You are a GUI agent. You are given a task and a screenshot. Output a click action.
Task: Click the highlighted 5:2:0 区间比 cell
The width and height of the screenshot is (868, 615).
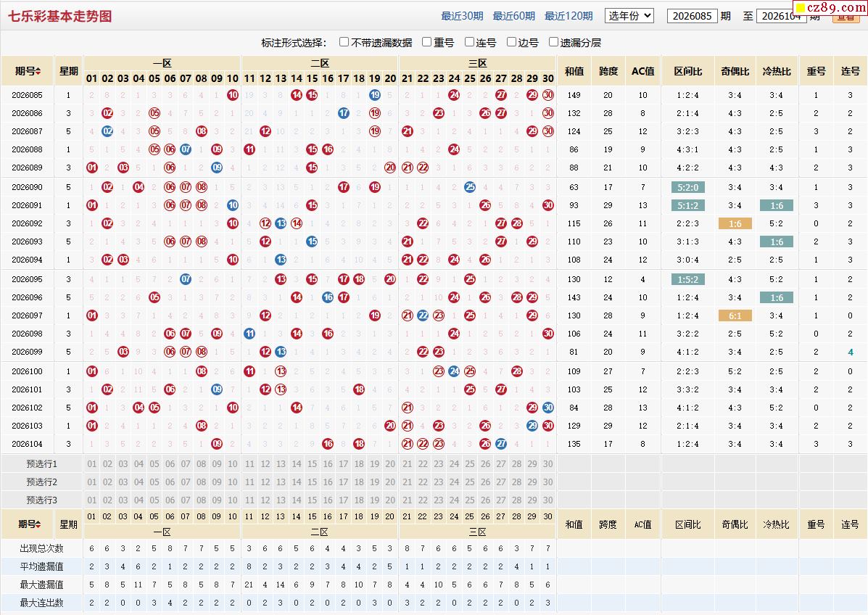[x=687, y=187]
